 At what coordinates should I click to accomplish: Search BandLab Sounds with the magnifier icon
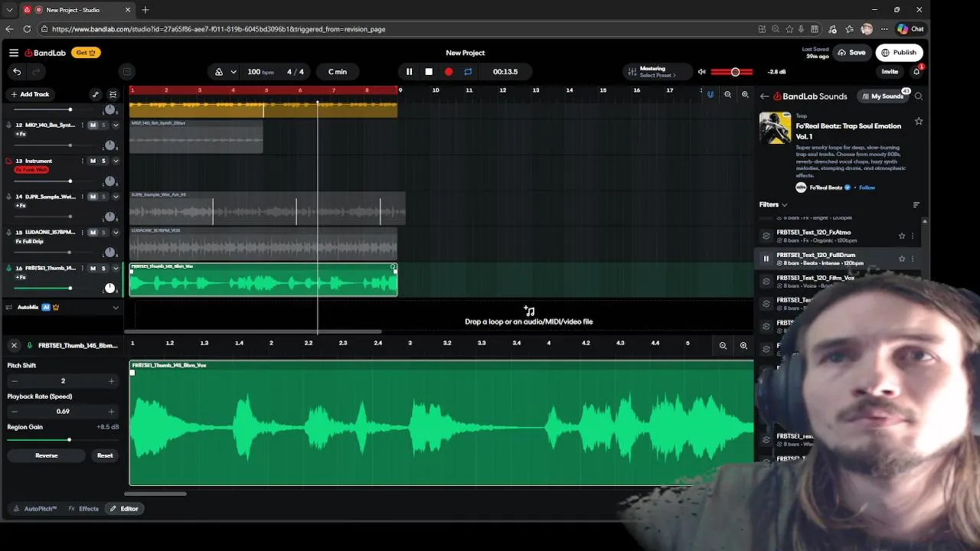coord(919,96)
